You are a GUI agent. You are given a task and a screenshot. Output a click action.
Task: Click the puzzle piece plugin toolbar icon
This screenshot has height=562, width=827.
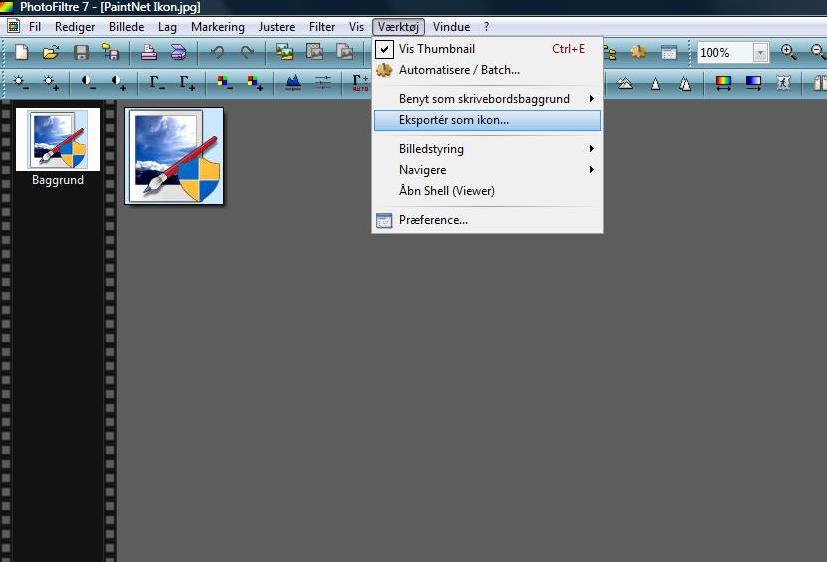click(639, 52)
